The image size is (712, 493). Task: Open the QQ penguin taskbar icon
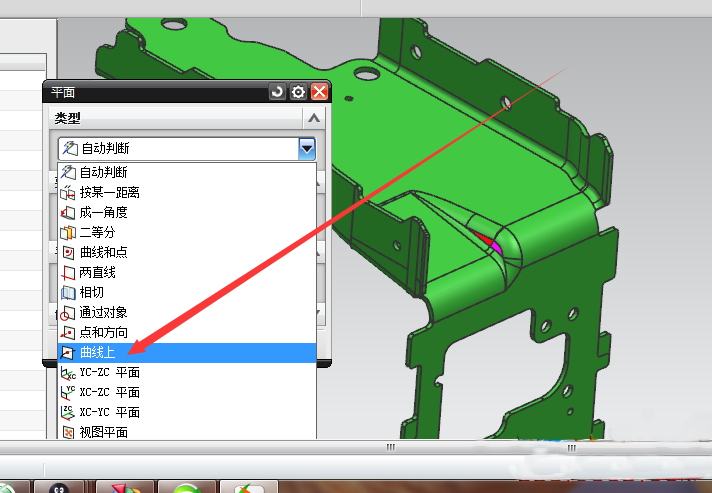pos(58,487)
